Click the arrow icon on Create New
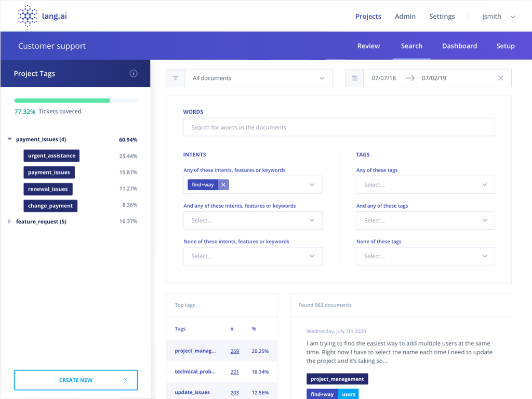 click(x=125, y=380)
